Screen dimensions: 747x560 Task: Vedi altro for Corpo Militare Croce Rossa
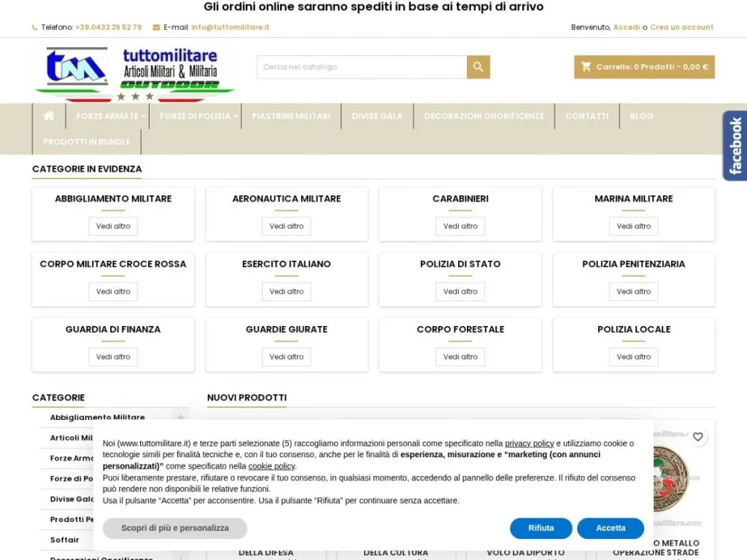point(113,292)
